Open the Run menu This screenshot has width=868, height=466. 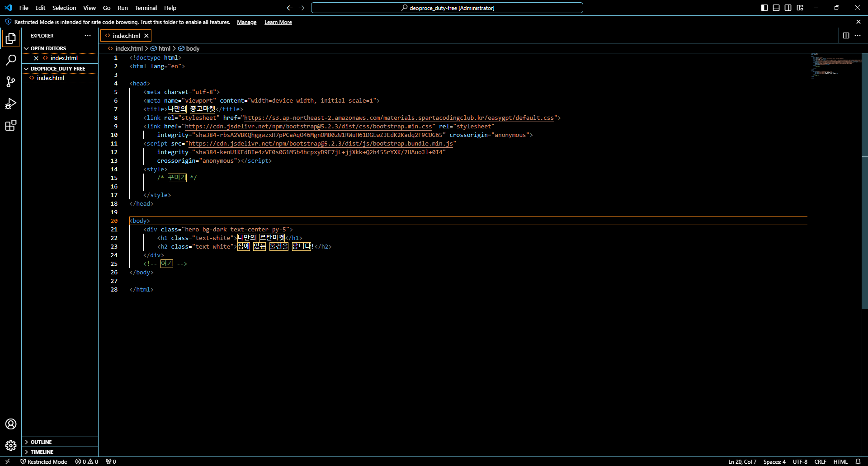pyautogui.click(x=123, y=8)
